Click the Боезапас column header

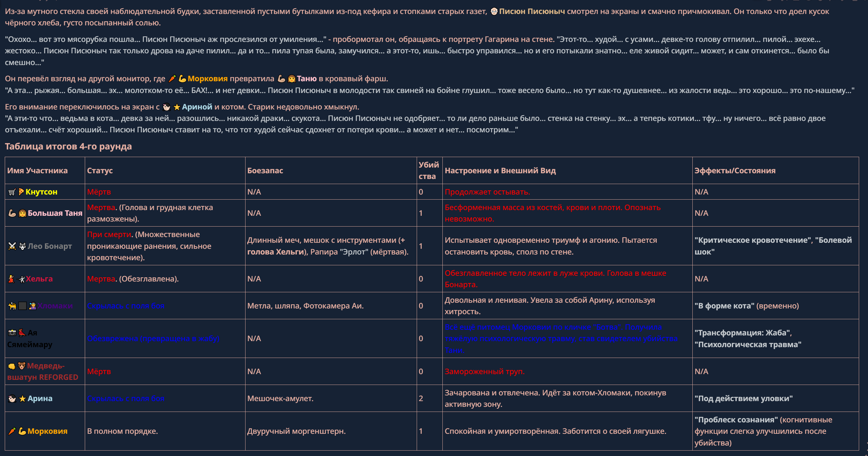click(x=265, y=170)
